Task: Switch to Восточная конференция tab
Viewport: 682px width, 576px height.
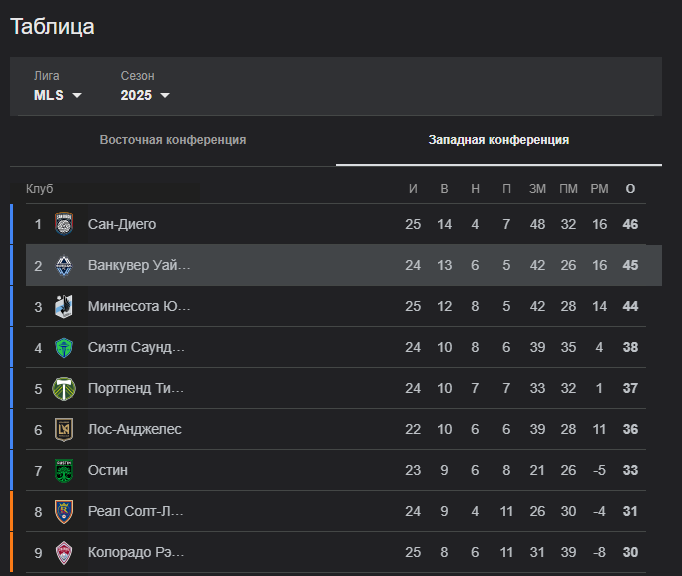Action: pos(173,140)
